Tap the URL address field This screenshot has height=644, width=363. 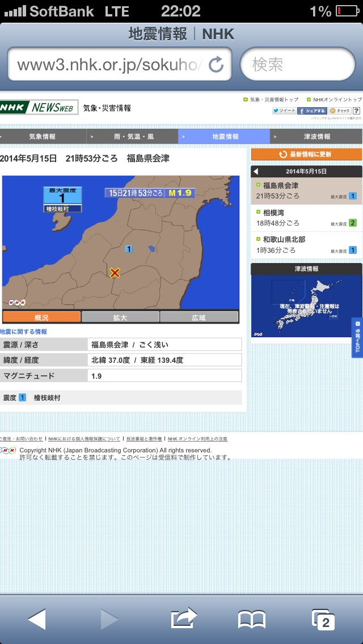pyautogui.click(x=119, y=65)
